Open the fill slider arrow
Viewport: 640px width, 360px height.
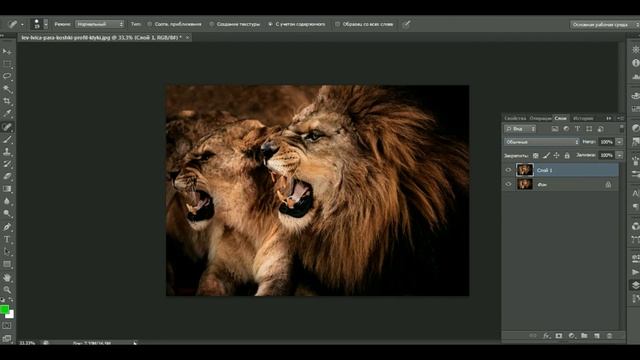coord(620,156)
